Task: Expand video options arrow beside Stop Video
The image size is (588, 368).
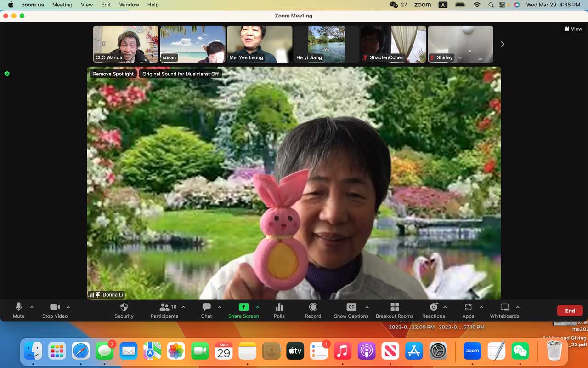Action: click(68, 307)
